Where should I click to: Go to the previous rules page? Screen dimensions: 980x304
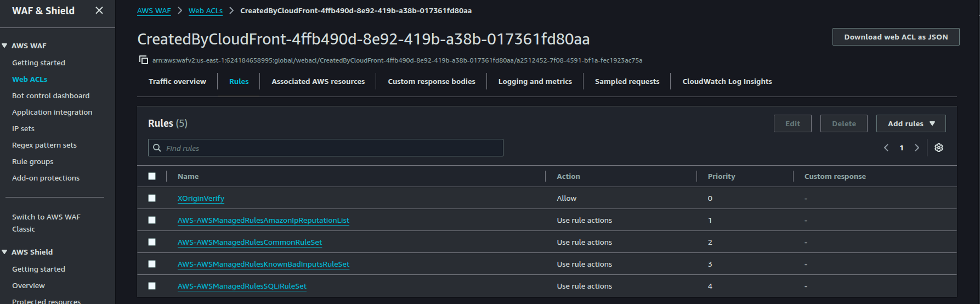click(886, 148)
